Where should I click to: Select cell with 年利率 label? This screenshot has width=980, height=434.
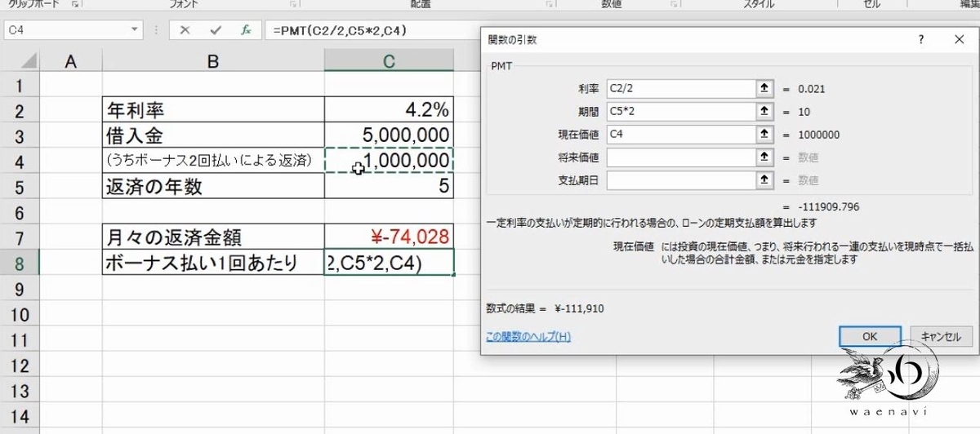[213, 110]
